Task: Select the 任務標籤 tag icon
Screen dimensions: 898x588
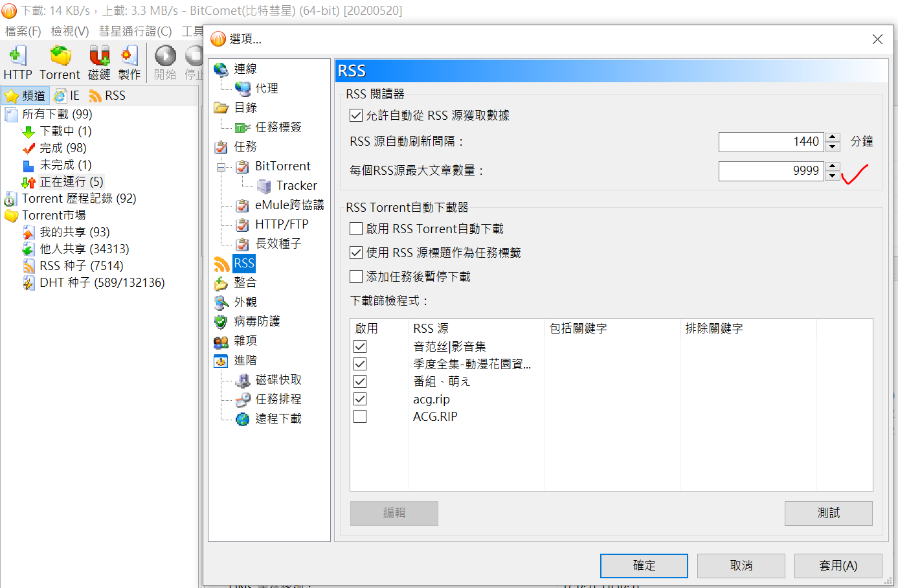Action: 243,128
